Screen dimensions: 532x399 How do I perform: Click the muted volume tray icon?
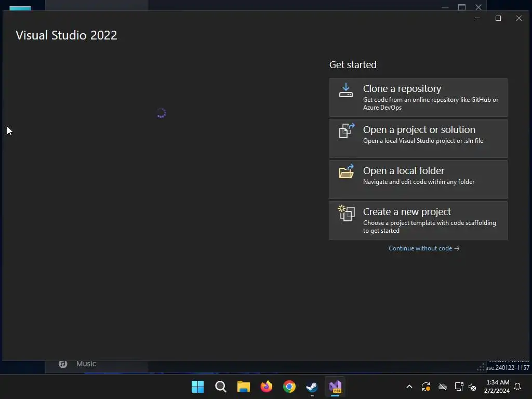pos(472,387)
